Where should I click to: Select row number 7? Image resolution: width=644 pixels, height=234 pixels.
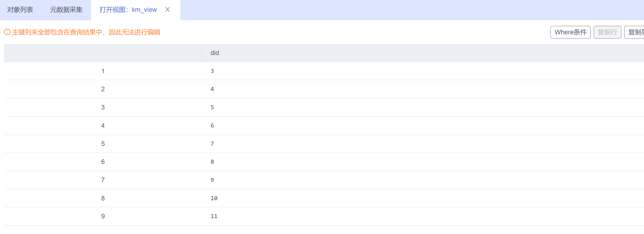(103, 180)
